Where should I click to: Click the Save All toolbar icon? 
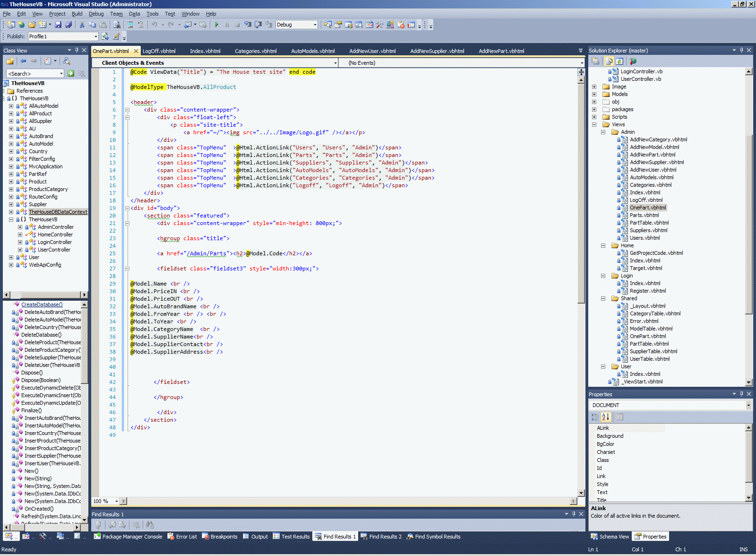point(69,25)
